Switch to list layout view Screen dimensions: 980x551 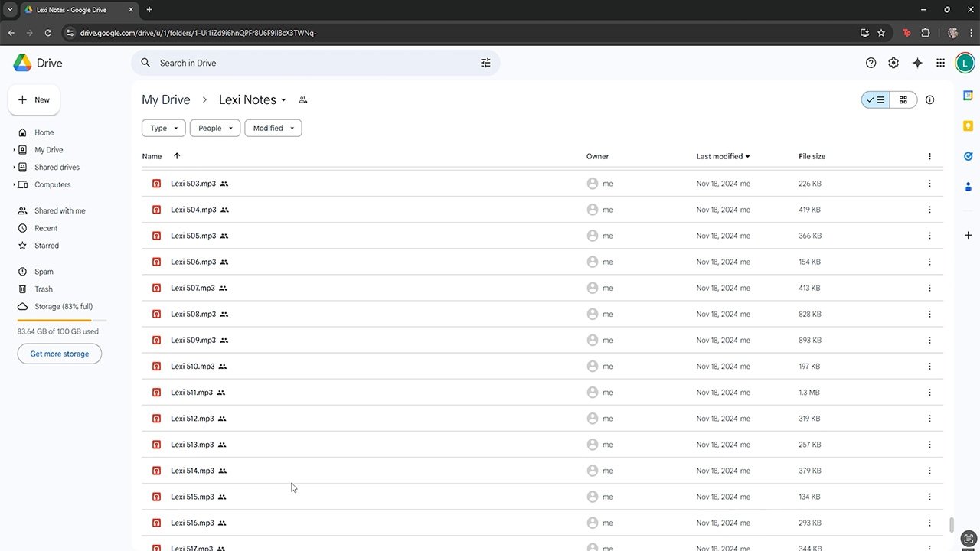[876, 99]
